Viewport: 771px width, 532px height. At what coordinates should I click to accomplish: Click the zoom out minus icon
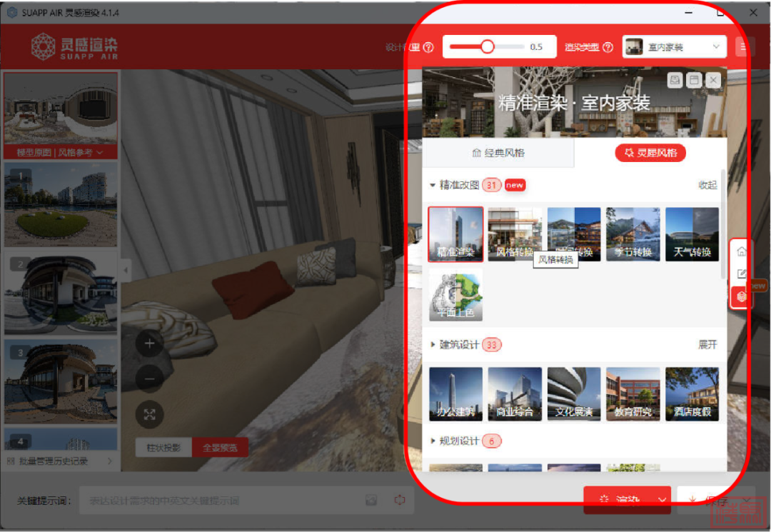149,378
